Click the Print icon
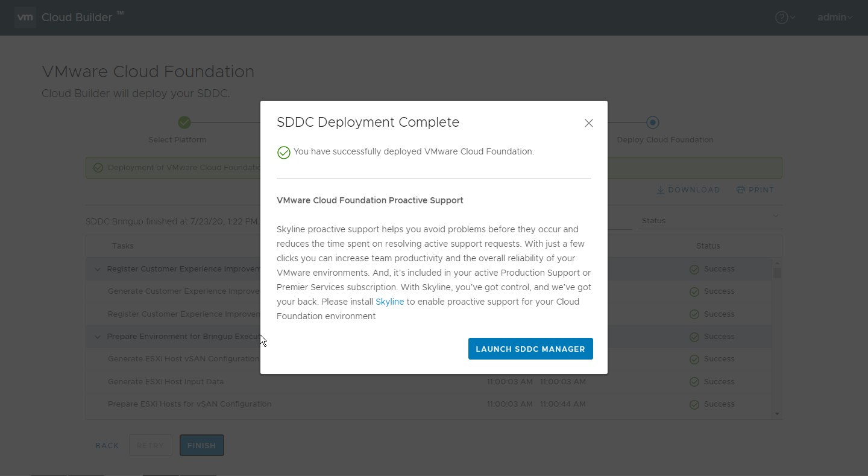This screenshot has width=868, height=476. click(x=741, y=189)
